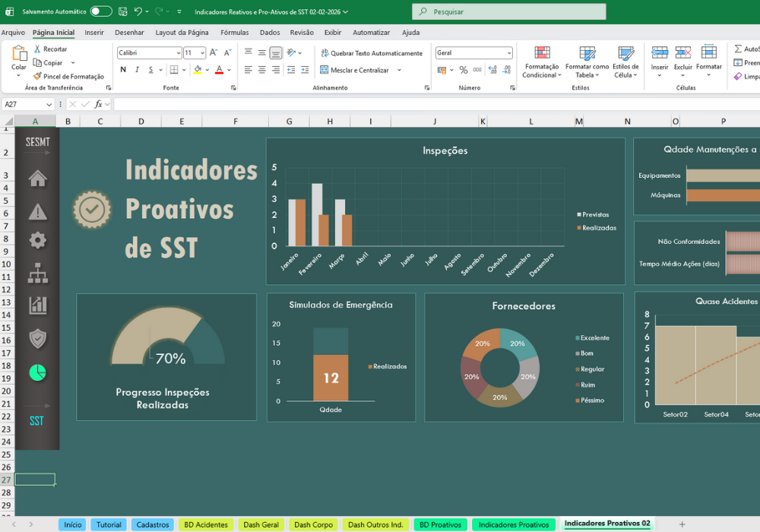The image size is (760, 532).
Task: Click Mesclar e Centralizar button
Action: [354, 70]
